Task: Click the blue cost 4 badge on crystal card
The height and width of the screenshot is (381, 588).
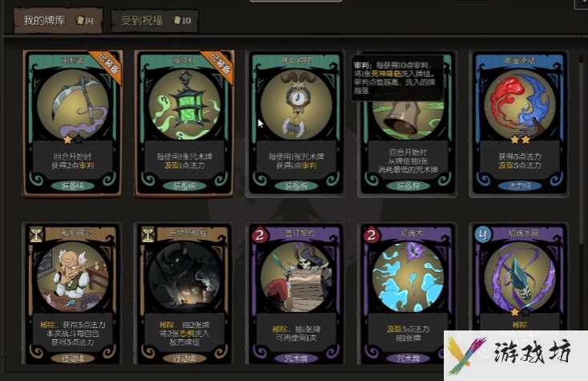Action: 482,235
